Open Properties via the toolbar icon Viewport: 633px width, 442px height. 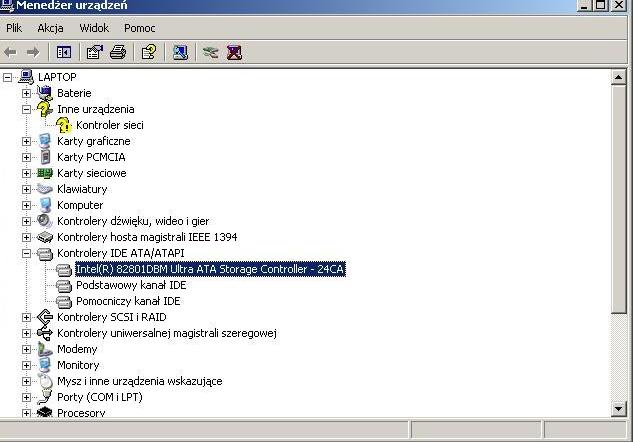[94, 52]
